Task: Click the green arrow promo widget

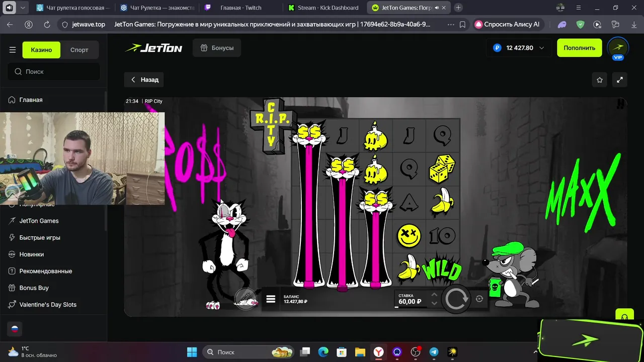Action: click(x=591, y=339)
